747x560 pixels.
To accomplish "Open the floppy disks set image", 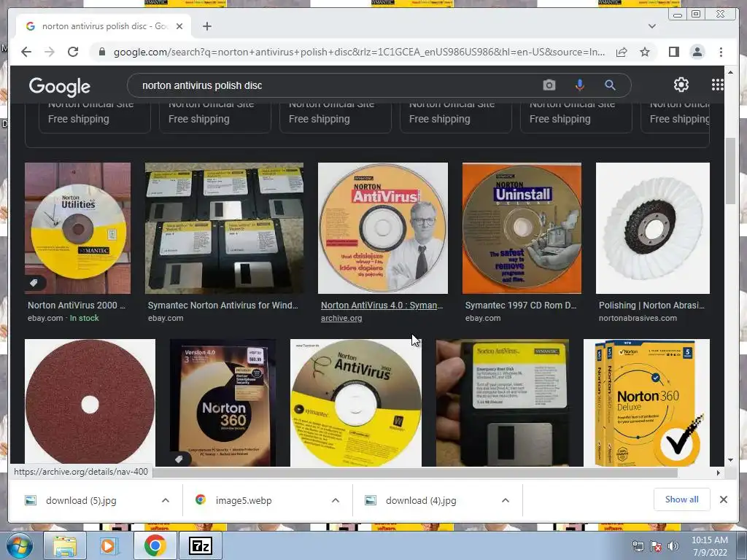I will 224,228.
